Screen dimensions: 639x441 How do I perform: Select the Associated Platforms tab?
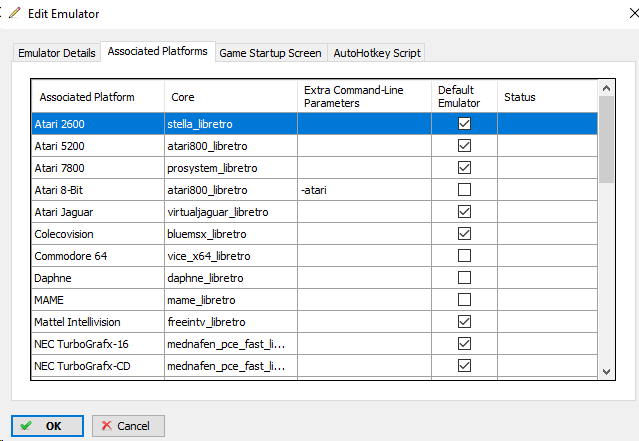[158, 51]
